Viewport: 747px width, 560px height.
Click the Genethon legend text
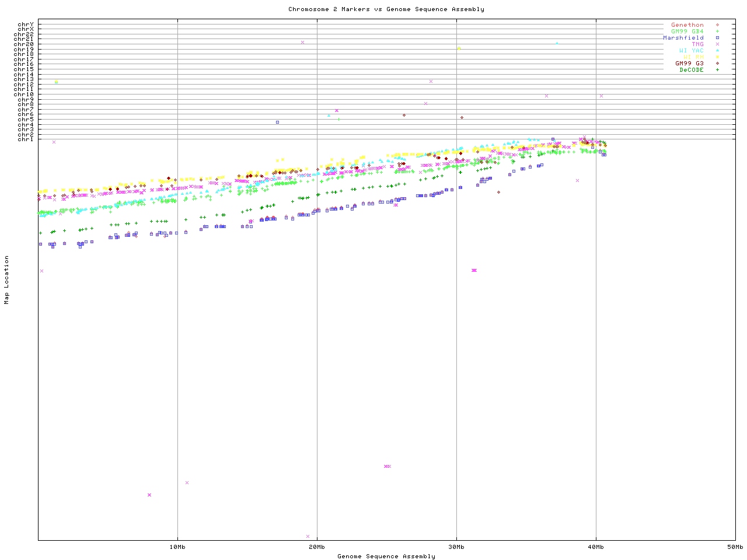pyautogui.click(x=687, y=25)
